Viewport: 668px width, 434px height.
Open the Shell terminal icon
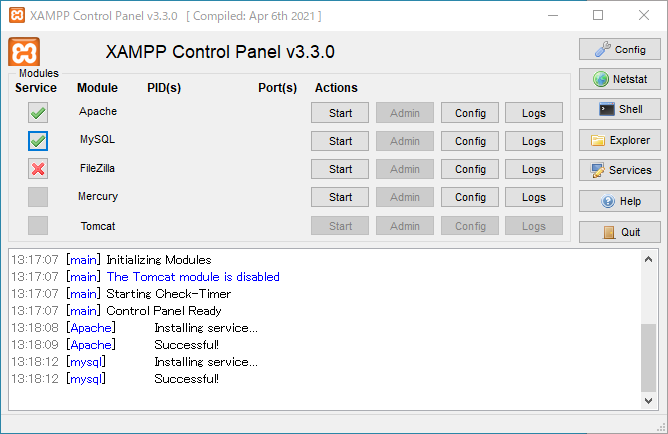click(x=619, y=109)
